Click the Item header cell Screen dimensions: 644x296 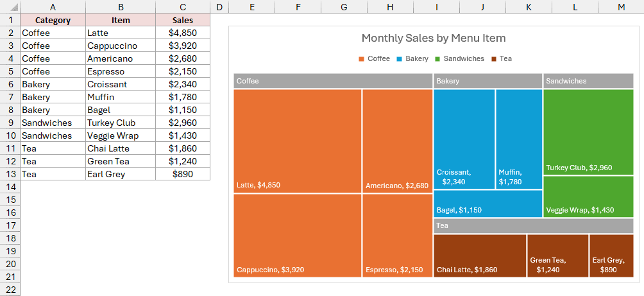tap(121, 20)
